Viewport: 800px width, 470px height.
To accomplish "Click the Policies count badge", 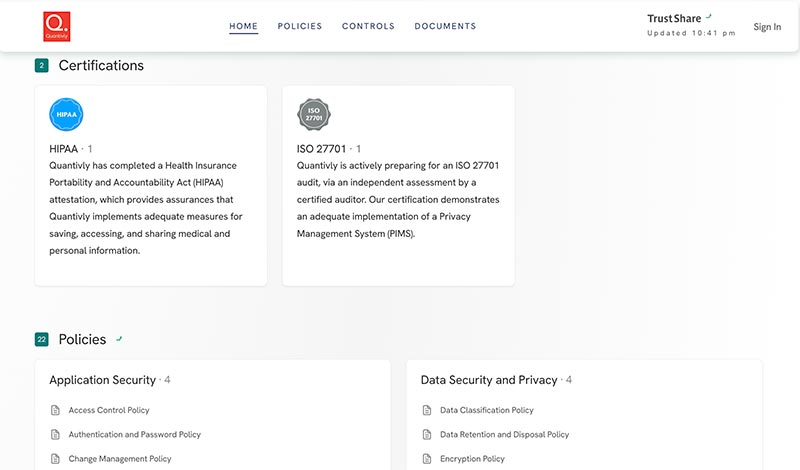I will (x=42, y=339).
